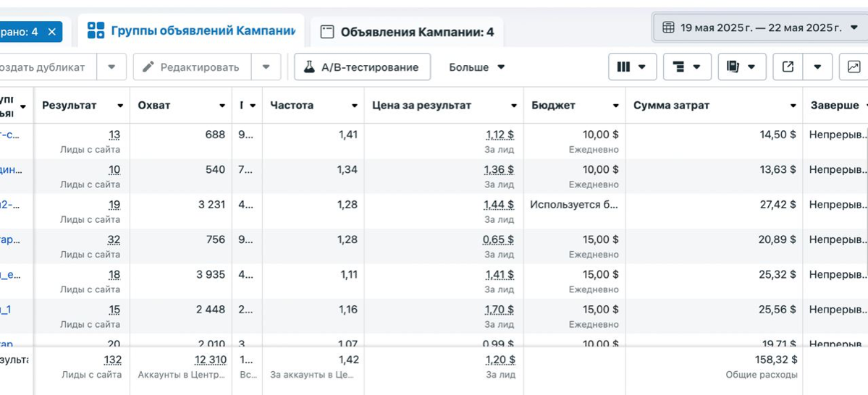The image size is (868, 395).
Task: Select total spend 158,32 $
Action: (x=775, y=360)
